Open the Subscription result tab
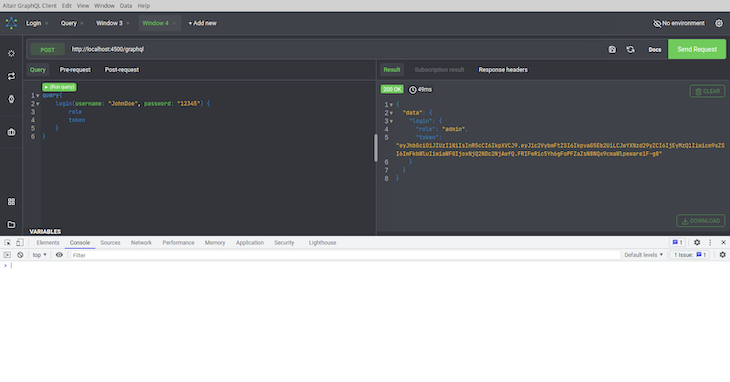Image resolution: width=730 pixels, height=382 pixels. [439, 70]
